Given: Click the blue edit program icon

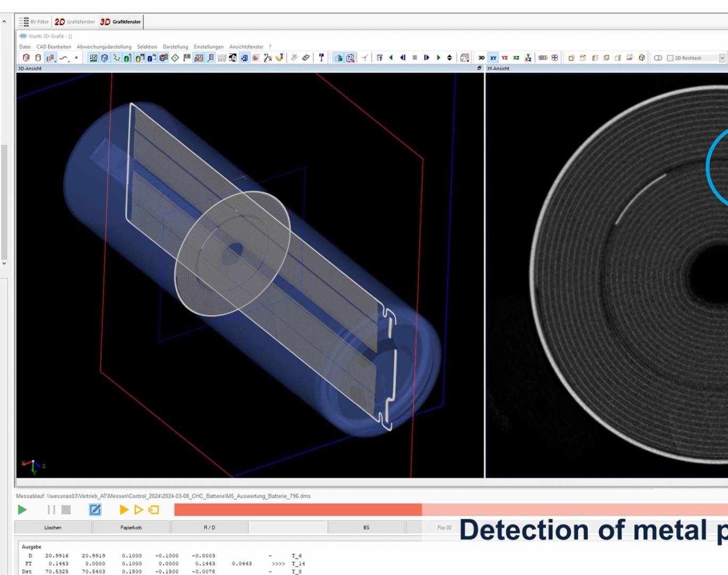Looking at the screenshot, I should (95, 510).
